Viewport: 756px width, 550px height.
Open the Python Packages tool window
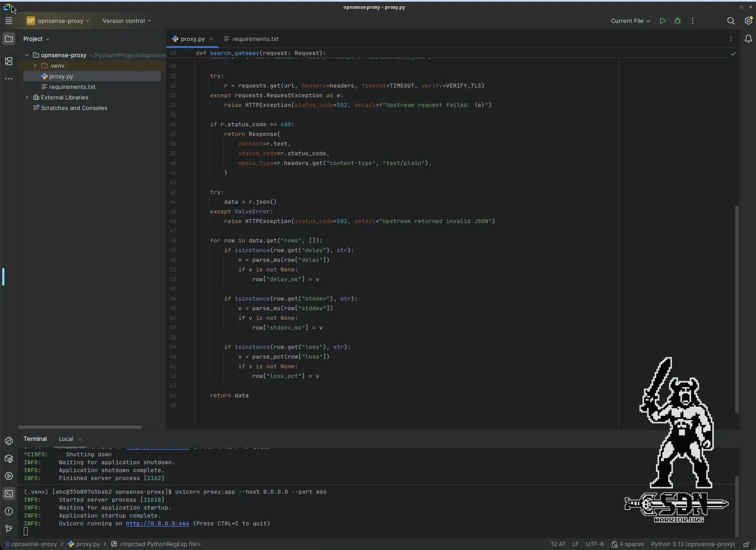(x=9, y=459)
